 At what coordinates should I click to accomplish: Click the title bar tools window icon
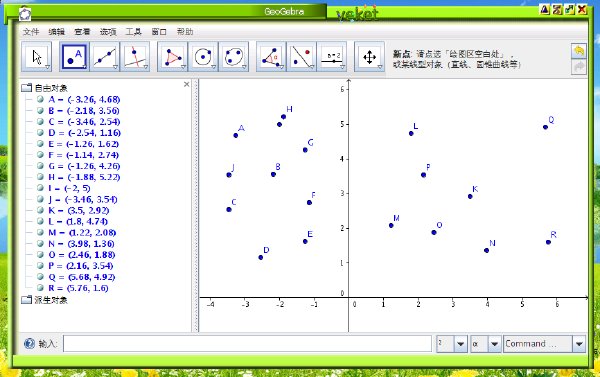tap(557, 9)
